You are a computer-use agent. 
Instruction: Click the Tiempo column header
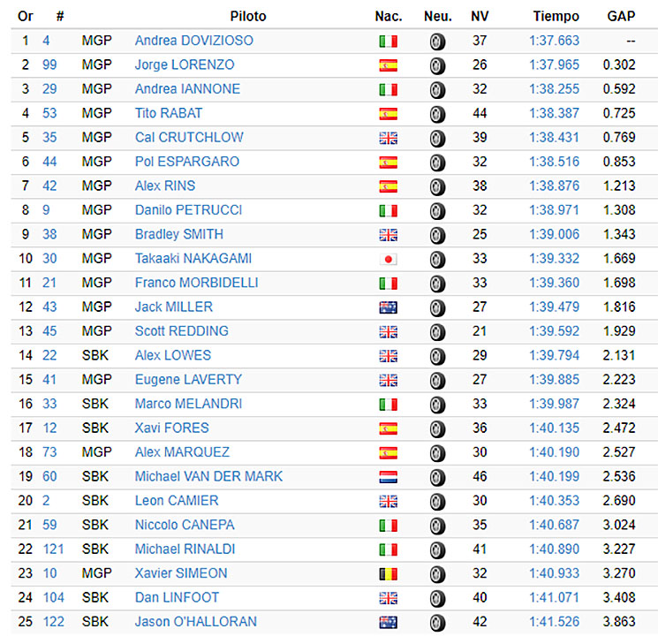[x=556, y=17]
